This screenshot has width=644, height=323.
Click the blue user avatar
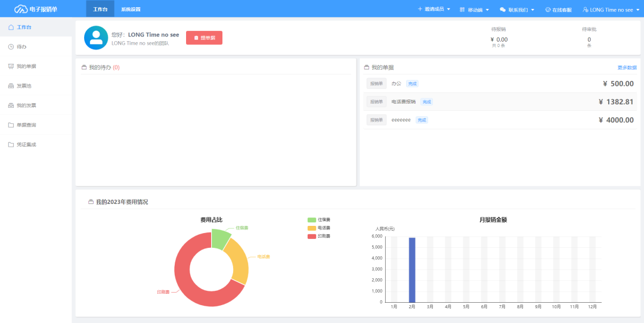click(96, 38)
